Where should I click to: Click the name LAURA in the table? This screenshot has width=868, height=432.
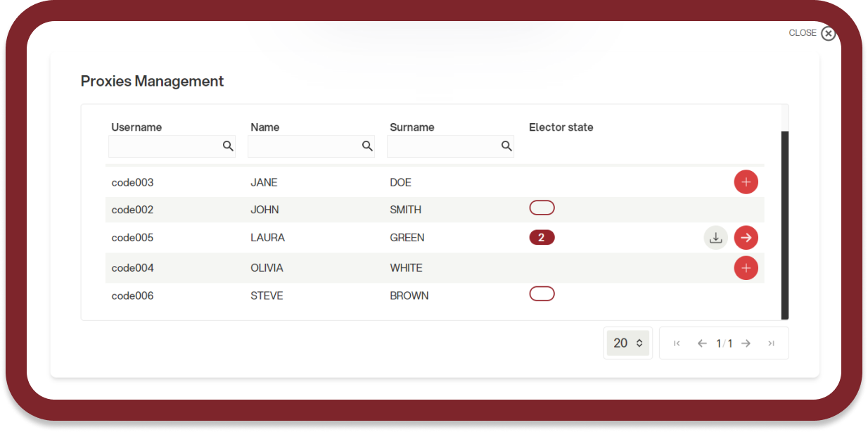click(267, 238)
